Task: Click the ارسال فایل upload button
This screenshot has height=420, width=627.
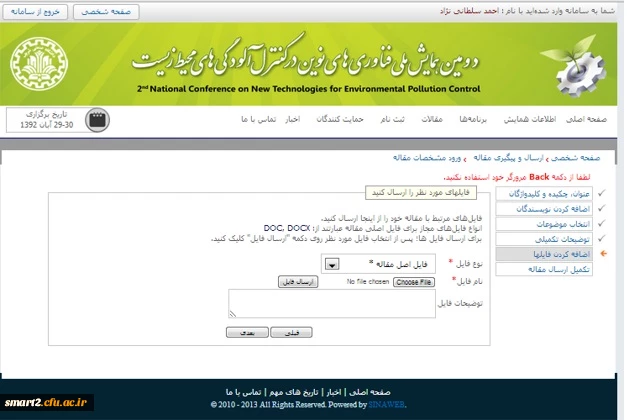Action: tap(298, 283)
